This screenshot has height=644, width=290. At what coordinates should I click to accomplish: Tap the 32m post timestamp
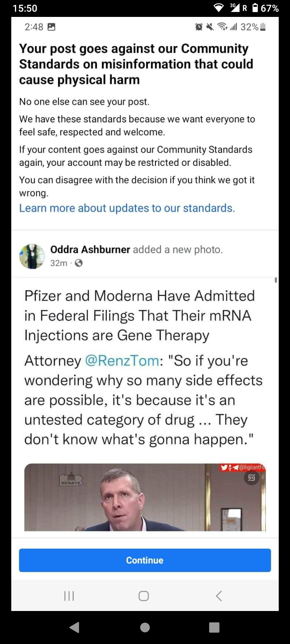point(58,263)
